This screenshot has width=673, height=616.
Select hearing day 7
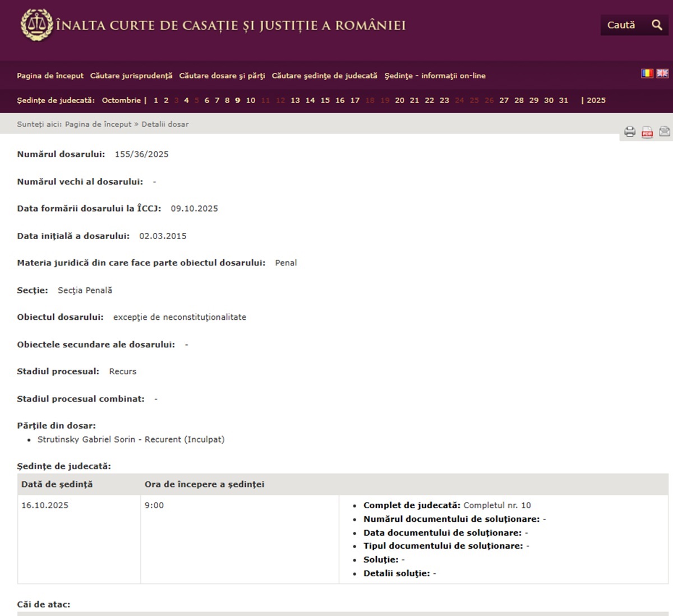(217, 100)
